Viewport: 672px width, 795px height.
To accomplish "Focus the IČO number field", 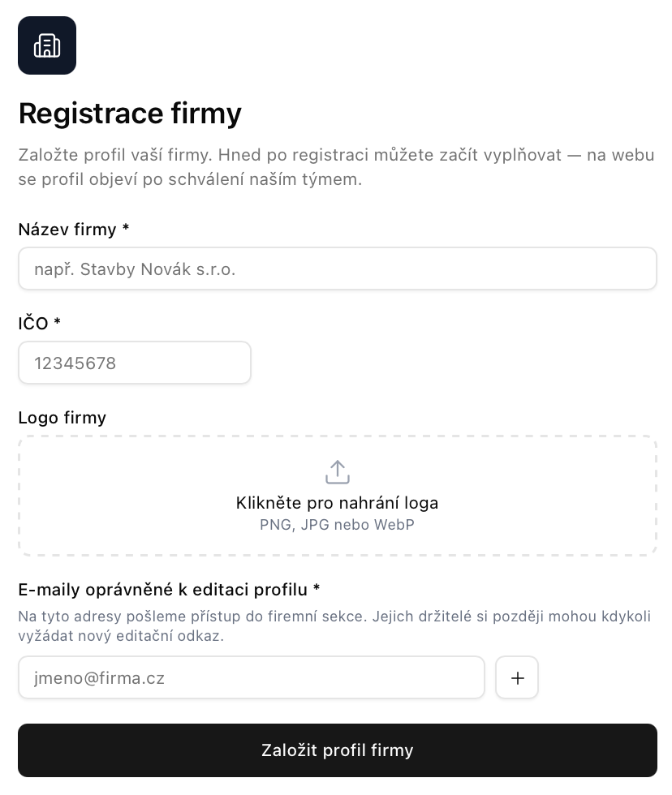I will point(135,363).
